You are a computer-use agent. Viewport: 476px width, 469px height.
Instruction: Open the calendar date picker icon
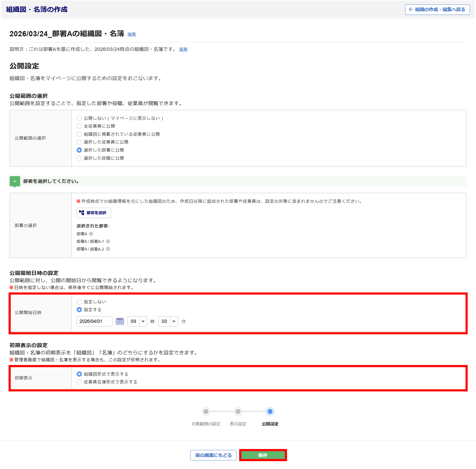tap(120, 321)
